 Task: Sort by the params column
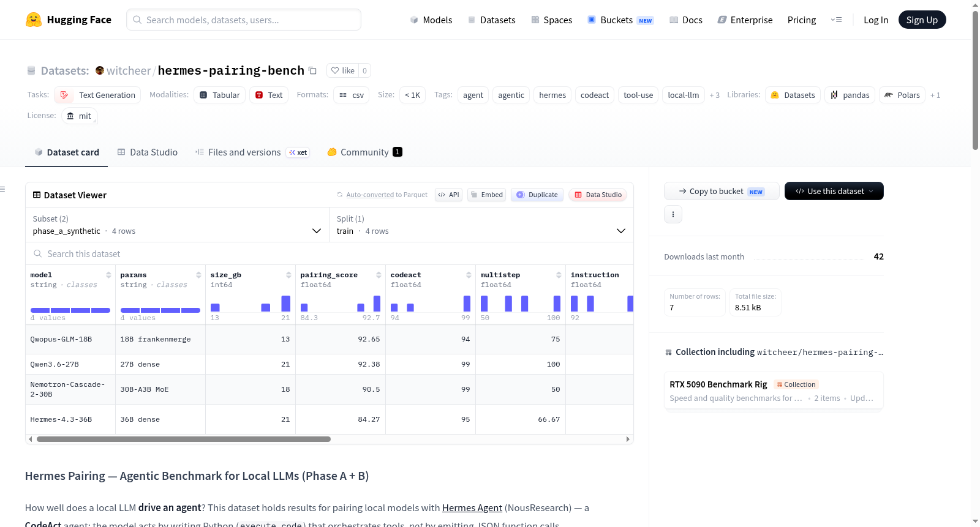[198, 275]
